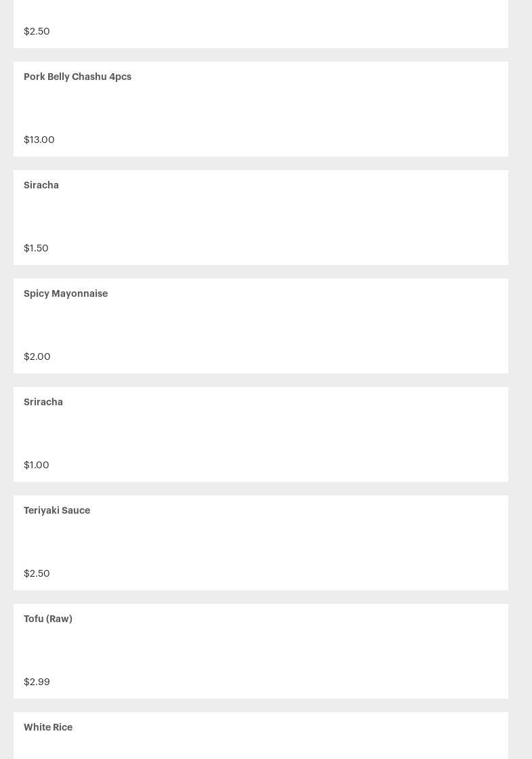The width and height of the screenshot is (532, 759).
Task: Open the Teriyaki Sauce menu item
Action: pos(57,510)
